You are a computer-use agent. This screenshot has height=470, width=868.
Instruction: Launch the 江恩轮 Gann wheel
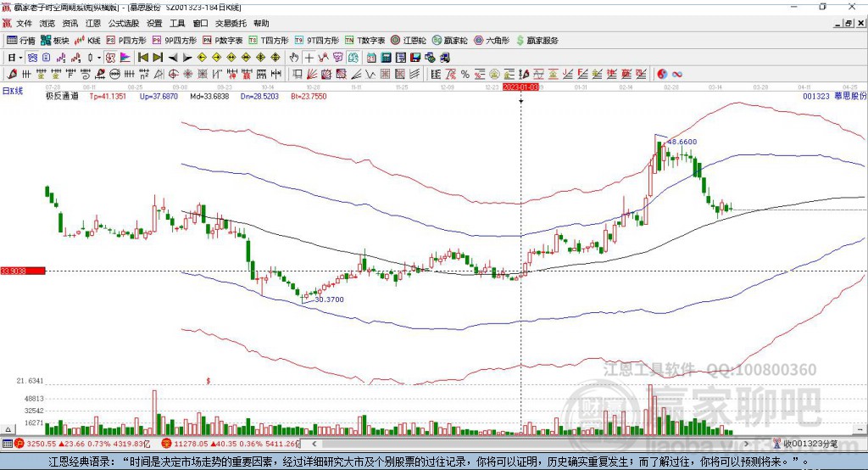point(409,41)
